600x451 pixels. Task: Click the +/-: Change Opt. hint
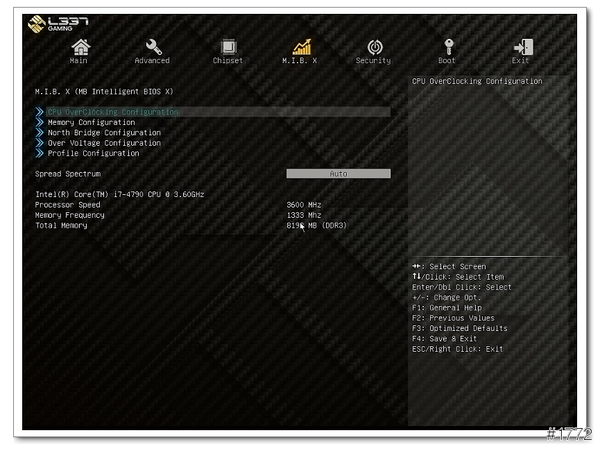446,297
